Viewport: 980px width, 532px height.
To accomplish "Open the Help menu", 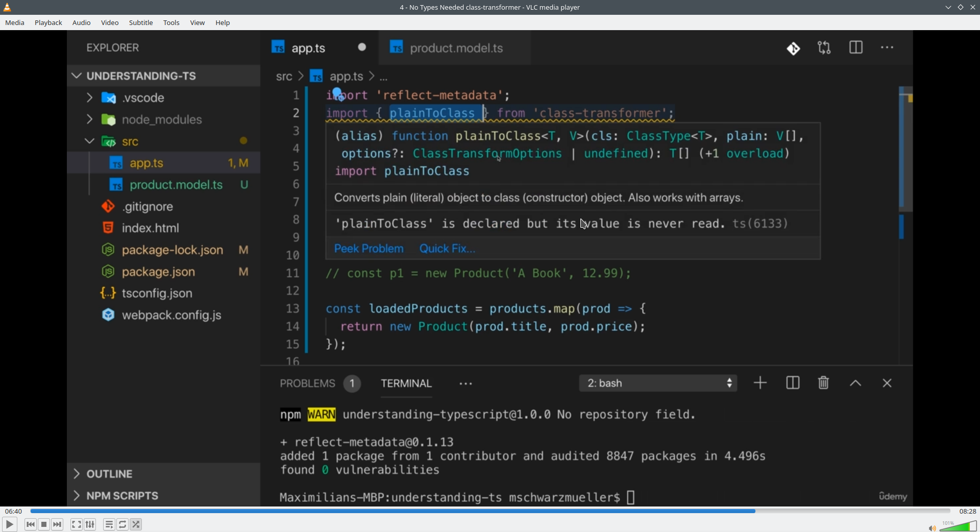I will 223,23.
